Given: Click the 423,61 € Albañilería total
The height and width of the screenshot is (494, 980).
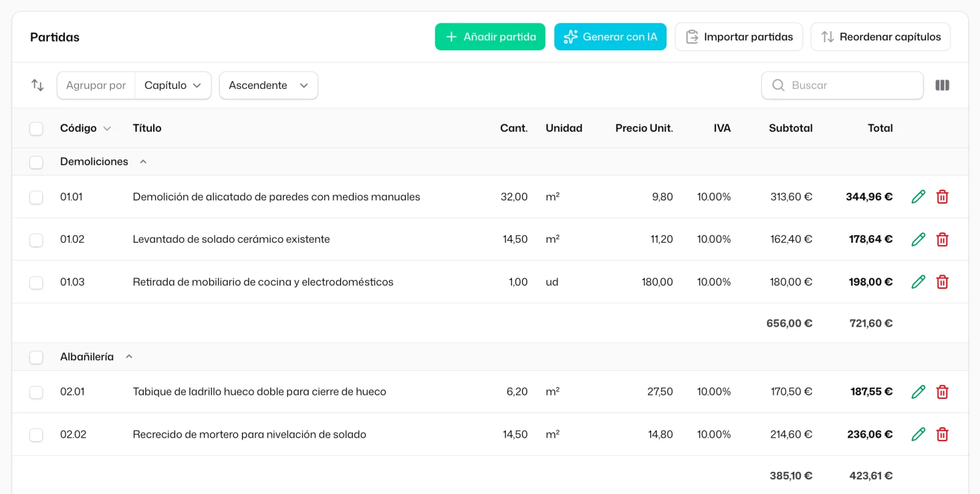Looking at the screenshot, I should 871,476.
